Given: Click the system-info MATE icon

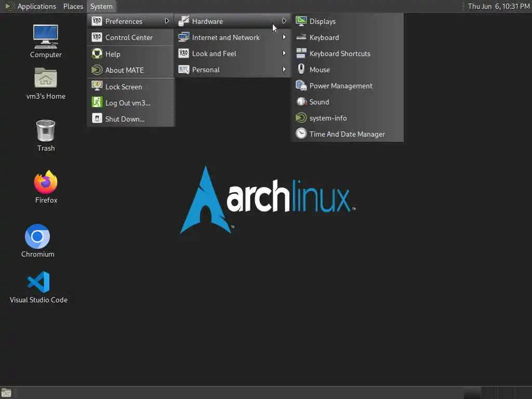Looking at the screenshot, I should [x=301, y=118].
